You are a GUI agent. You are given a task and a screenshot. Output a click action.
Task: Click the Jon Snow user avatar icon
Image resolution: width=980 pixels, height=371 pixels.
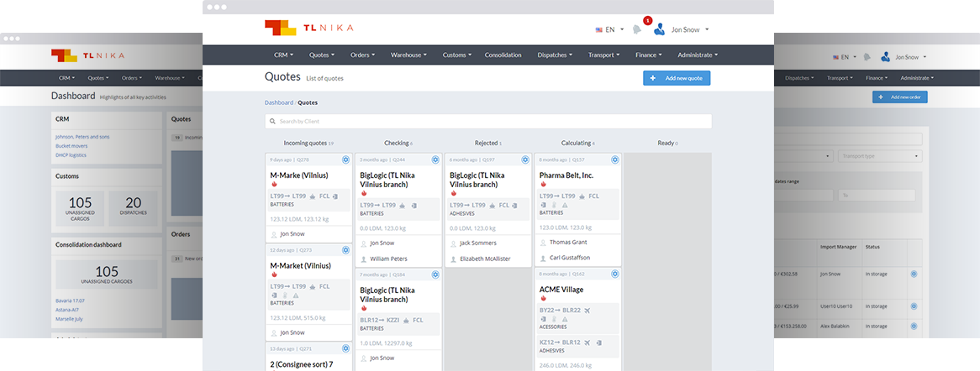click(x=659, y=29)
